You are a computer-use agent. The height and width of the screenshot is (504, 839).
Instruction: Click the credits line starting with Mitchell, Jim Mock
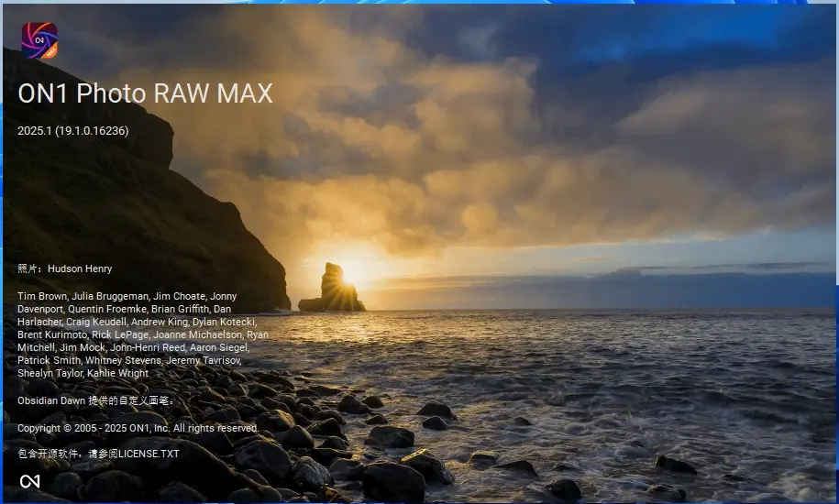[x=133, y=347]
